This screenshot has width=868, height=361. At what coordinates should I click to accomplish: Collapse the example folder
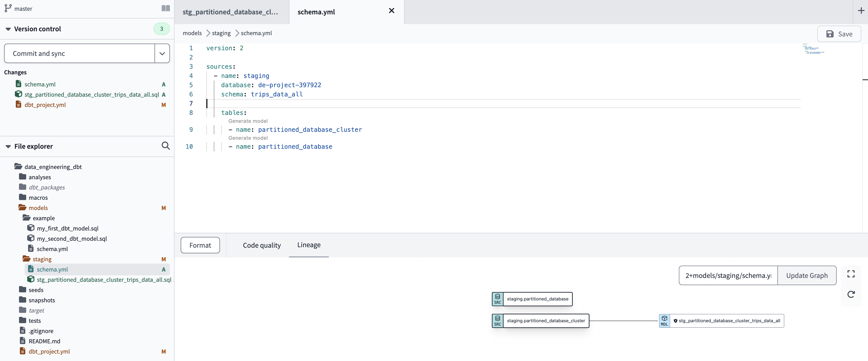(x=27, y=217)
